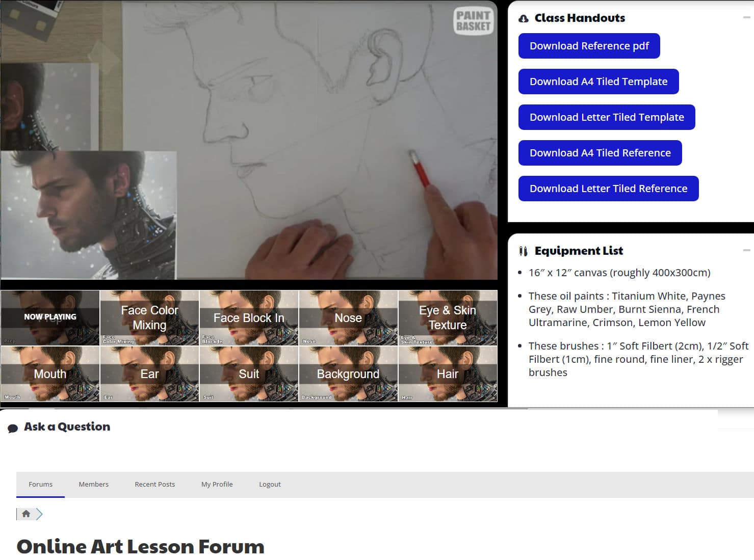Image resolution: width=754 pixels, height=560 pixels.
Task: Download the A4 Tiled Template
Action: pyautogui.click(x=598, y=81)
